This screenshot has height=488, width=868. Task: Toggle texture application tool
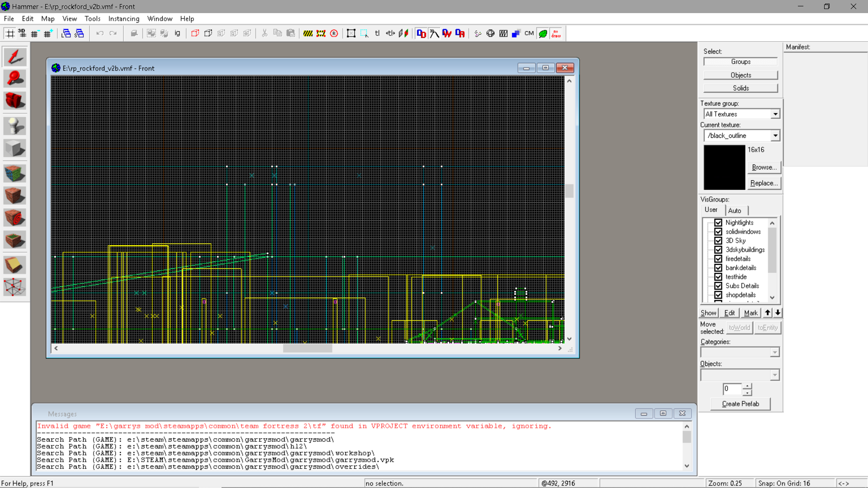click(15, 174)
